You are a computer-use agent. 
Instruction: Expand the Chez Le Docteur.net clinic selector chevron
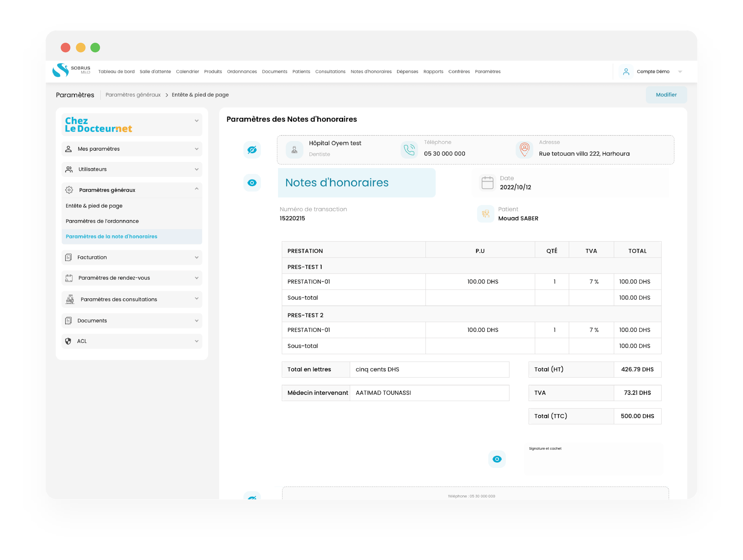(197, 121)
